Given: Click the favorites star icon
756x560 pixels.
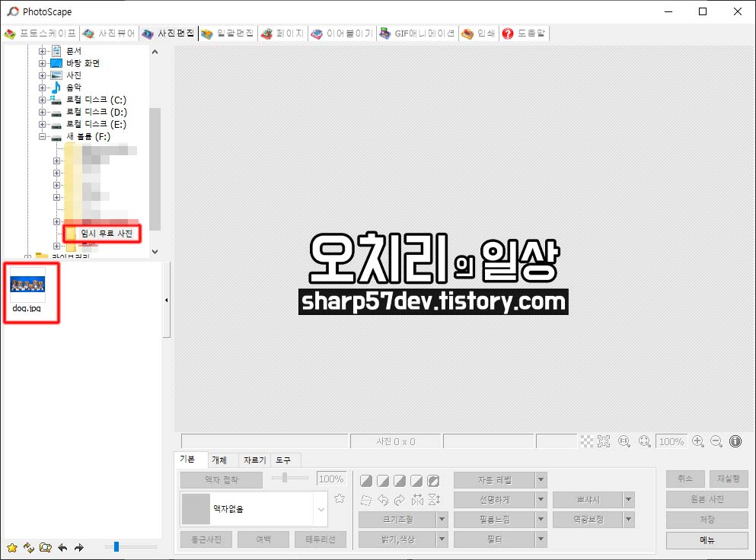Looking at the screenshot, I should (x=12, y=548).
